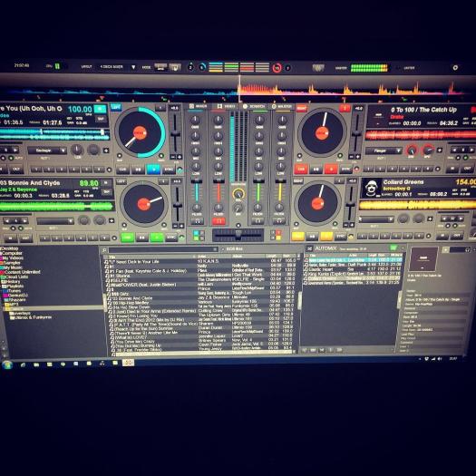Click the filter knob on the yellow mixer channel
Image resolution: width=476 pixels, height=476 pixels.
point(279,208)
